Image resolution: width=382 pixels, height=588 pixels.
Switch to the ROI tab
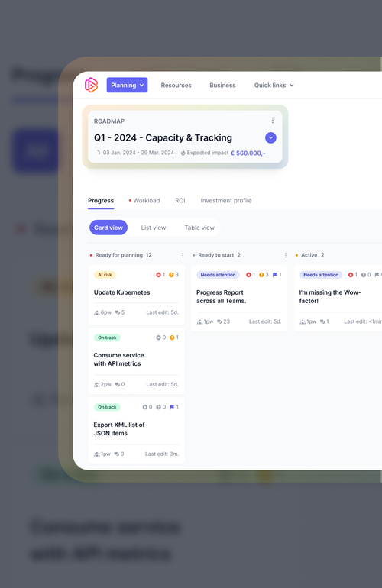click(180, 201)
